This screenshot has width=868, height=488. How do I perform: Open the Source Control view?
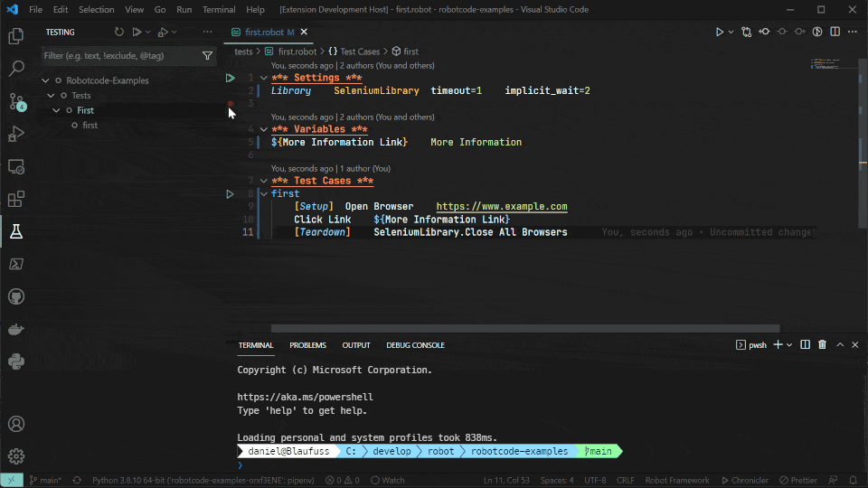(16, 101)
